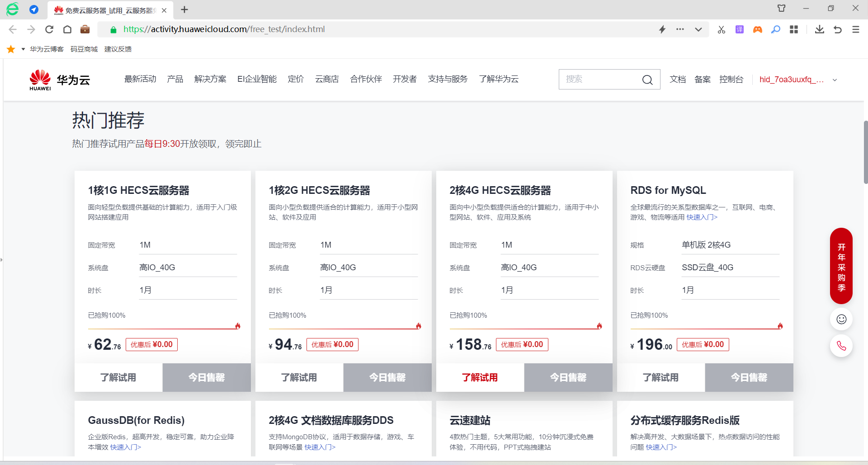Image resolution: width=868 pixels, height=465 pixels.
Task: Click 了解试用 for 1核1G HECS
Action: coord(118,377)
